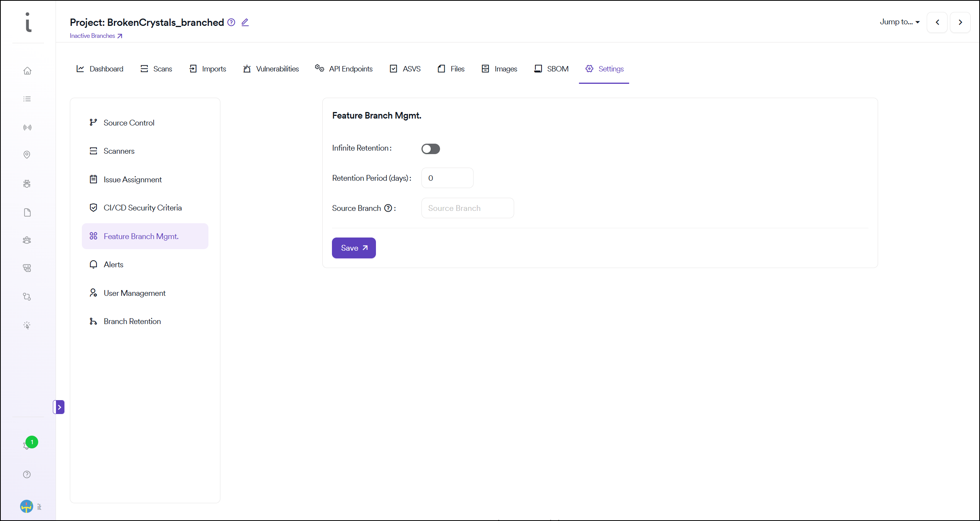
Task: Open the Jump to dropdown
Action: (900, 22)
